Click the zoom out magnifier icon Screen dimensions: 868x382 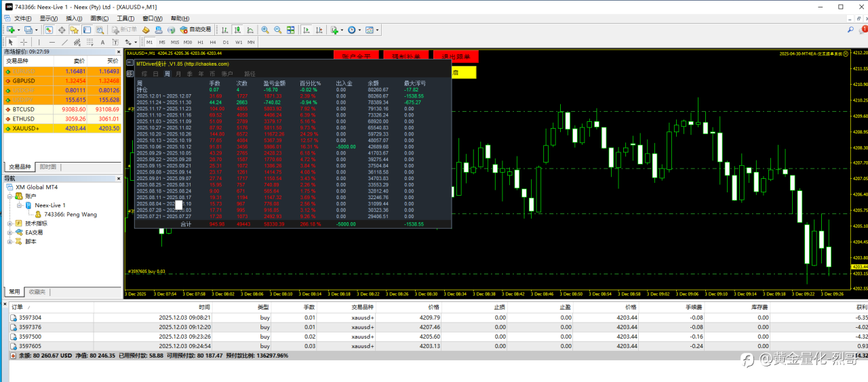(277, 30)
